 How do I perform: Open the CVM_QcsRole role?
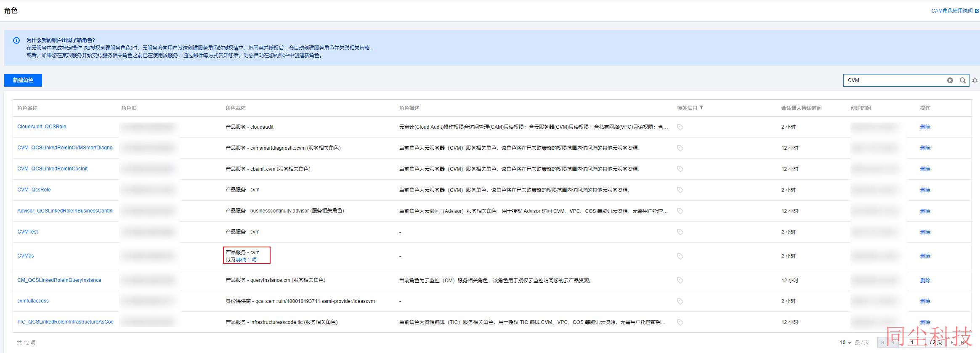34,190
